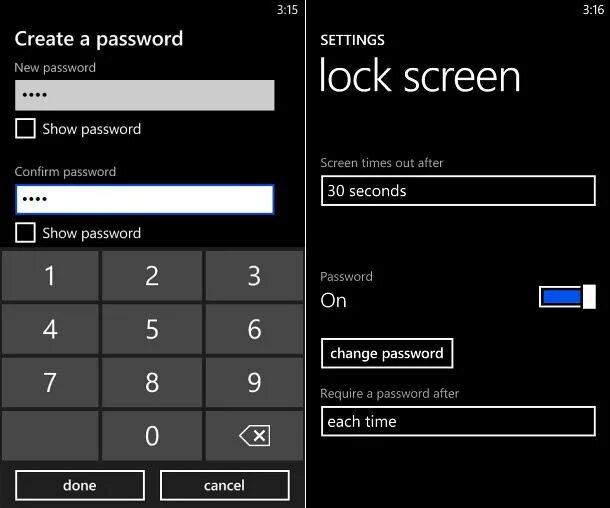Open the Screen times out after dropdown
The width and height of the screenshot is (610, 508).
[x=458, y=191]
